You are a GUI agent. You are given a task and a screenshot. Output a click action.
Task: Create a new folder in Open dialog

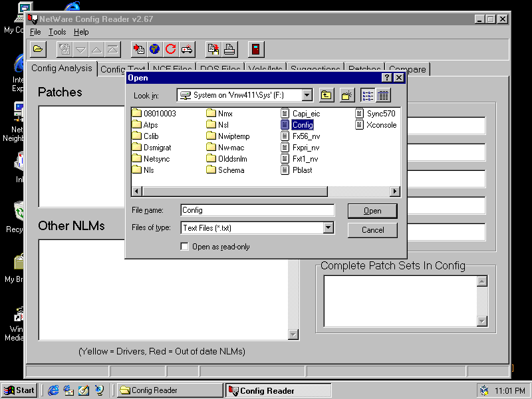(x=346, y=95)
